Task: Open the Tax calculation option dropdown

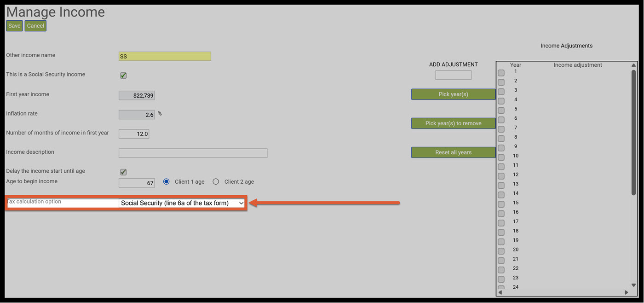Action: coord(182,203)
